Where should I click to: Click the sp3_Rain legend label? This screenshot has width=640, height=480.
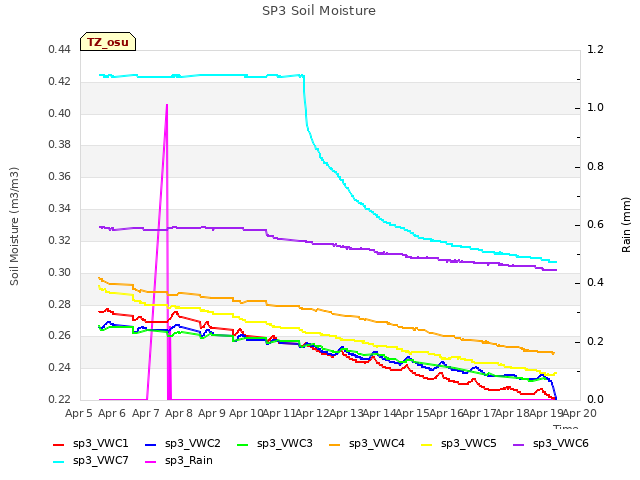(x=189, y=461)
